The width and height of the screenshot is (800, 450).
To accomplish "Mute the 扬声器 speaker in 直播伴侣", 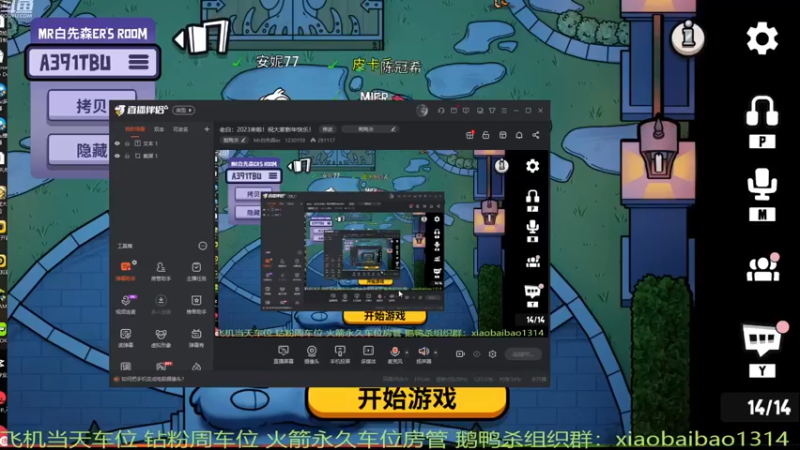I will pyautogui.click(x=423, y=354).
